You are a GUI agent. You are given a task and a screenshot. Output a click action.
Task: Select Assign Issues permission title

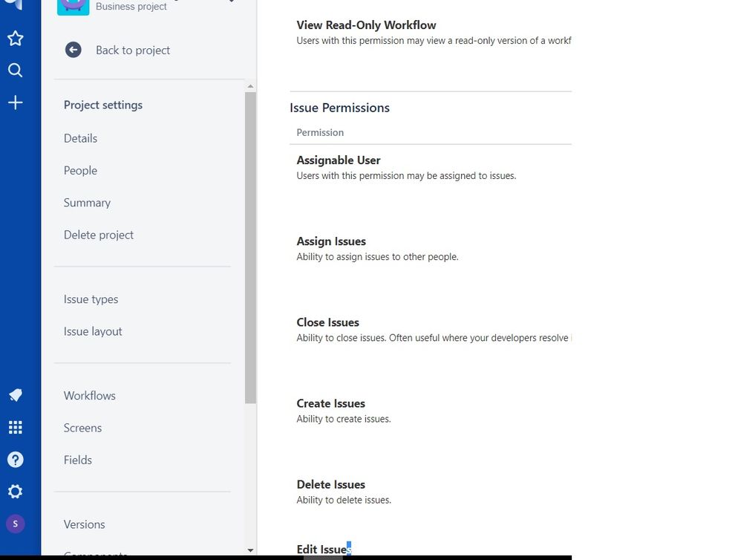(x=331, y=241)
